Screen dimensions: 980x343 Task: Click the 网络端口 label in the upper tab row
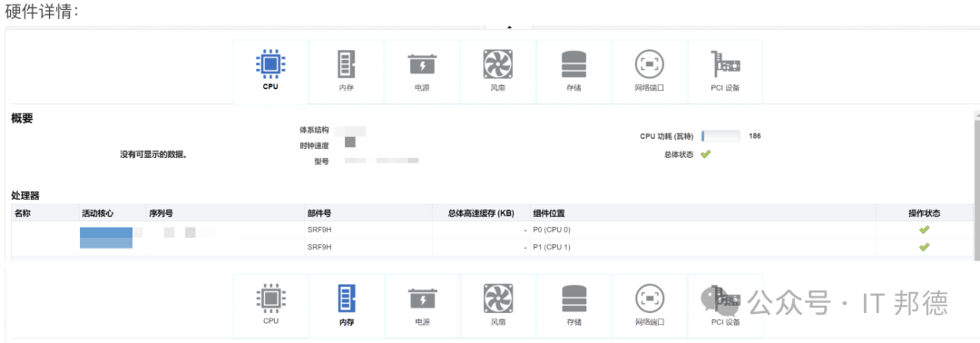click(x=650, y=87)
